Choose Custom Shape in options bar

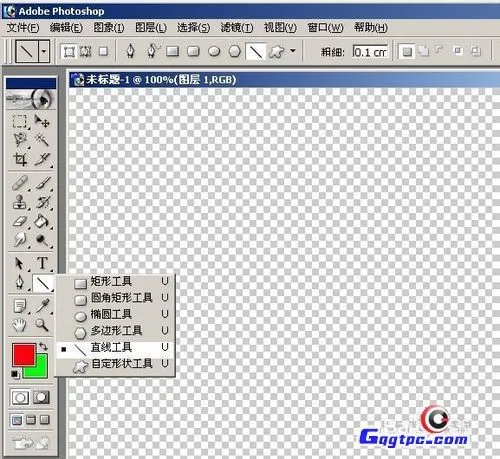click(x=276, y=52)
